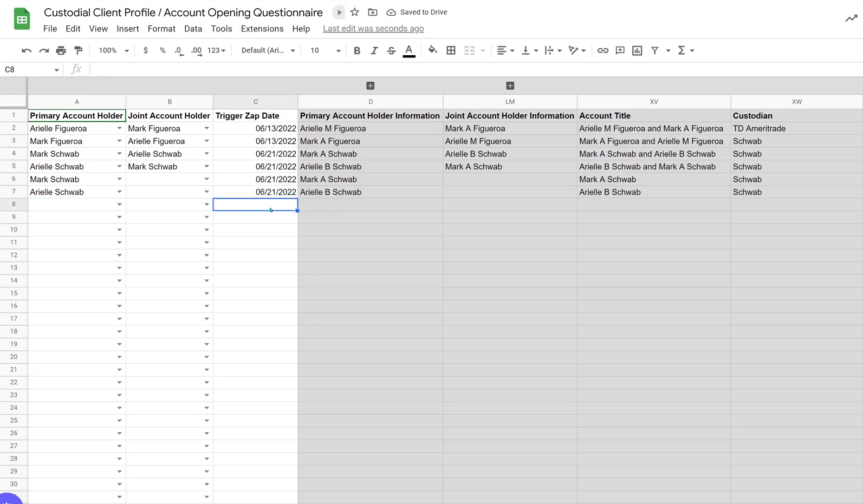The height and width of the screenshot is (504, 863).
Task: Click the Print icon
Action: [x=61, y=50]
